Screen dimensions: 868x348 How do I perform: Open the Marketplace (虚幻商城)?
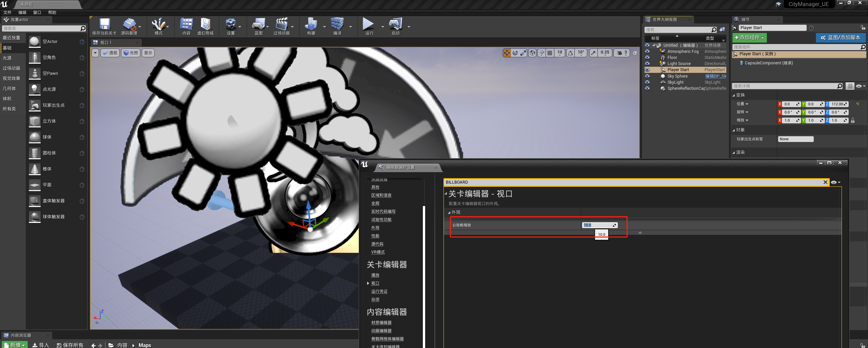(x=205, y=27)
